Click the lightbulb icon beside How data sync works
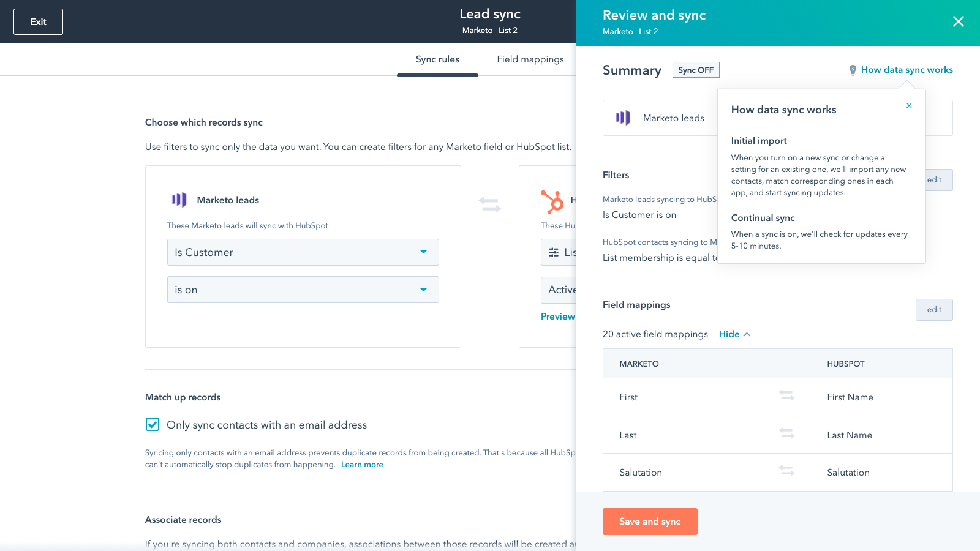Image resolution: width=980 pixels, height=551 pixels. pyautogui.click(x=853, y=70)
